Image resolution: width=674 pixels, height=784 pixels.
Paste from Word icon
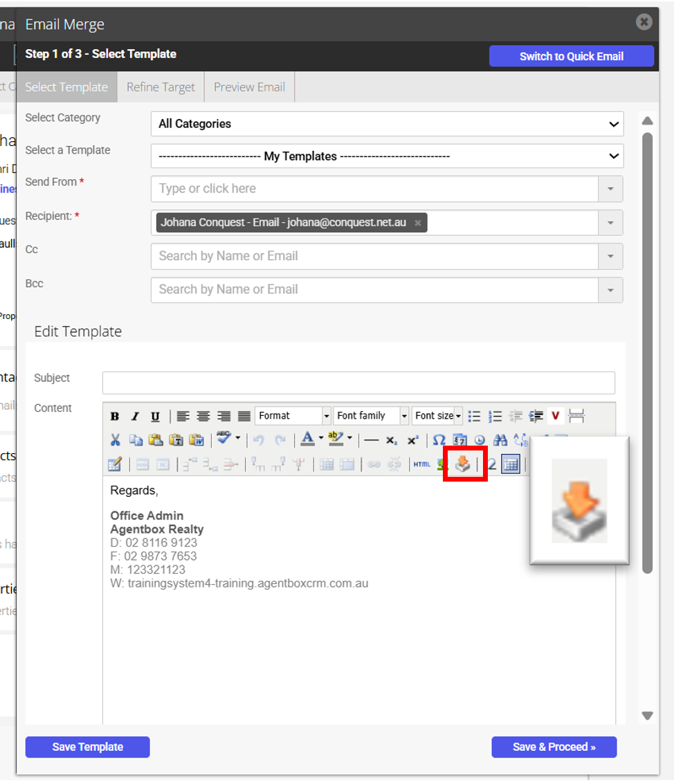point(197,440)
